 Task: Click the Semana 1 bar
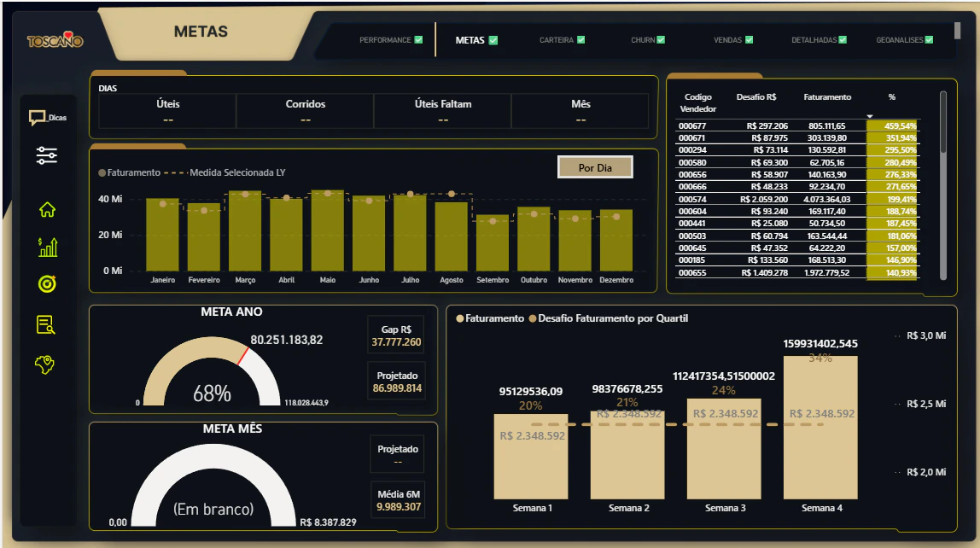tap(531, 456)
